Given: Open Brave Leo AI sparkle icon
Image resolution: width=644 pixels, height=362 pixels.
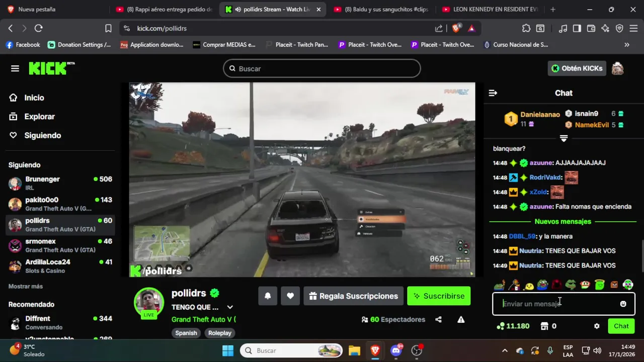Looking at the screenshot, I should (x=605, y=29).
